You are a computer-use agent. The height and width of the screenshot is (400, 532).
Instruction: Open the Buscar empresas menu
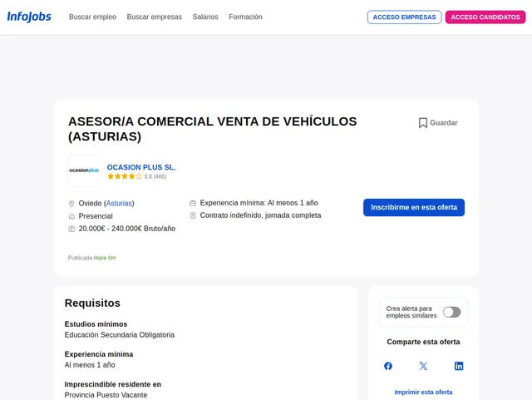click(154, 17)
